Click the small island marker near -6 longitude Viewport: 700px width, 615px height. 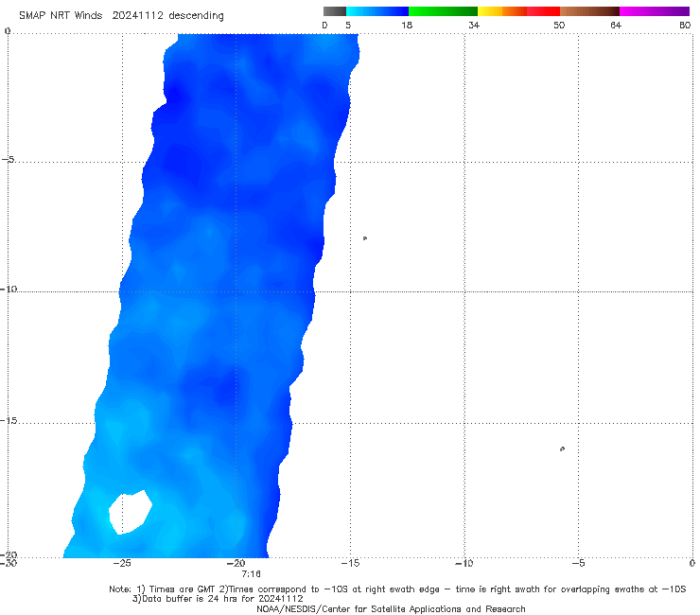click(x=562, y=448)
